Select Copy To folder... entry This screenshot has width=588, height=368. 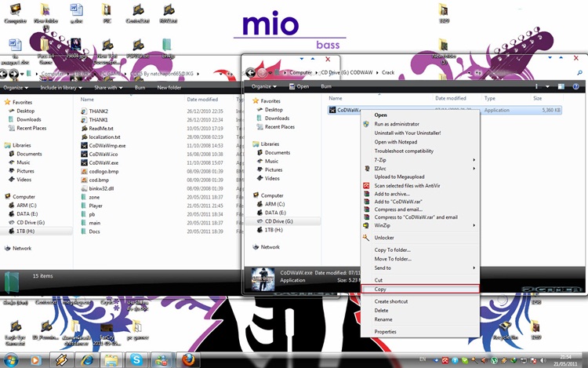(x=420, y=250)
